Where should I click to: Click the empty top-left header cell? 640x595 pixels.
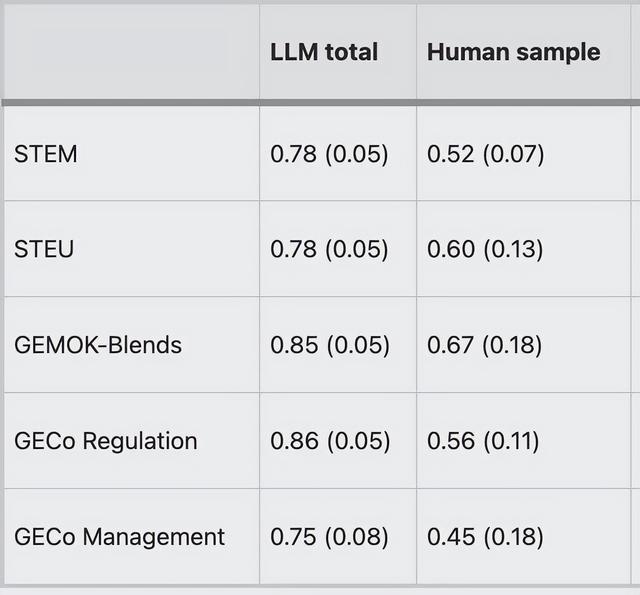click(x=130, y=52)
